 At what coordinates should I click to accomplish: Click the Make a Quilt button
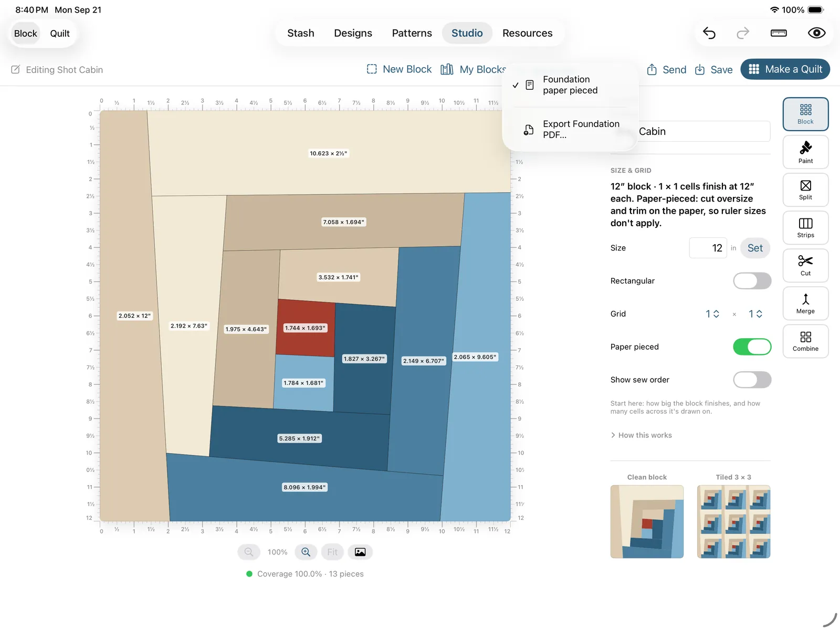(785, 69)
